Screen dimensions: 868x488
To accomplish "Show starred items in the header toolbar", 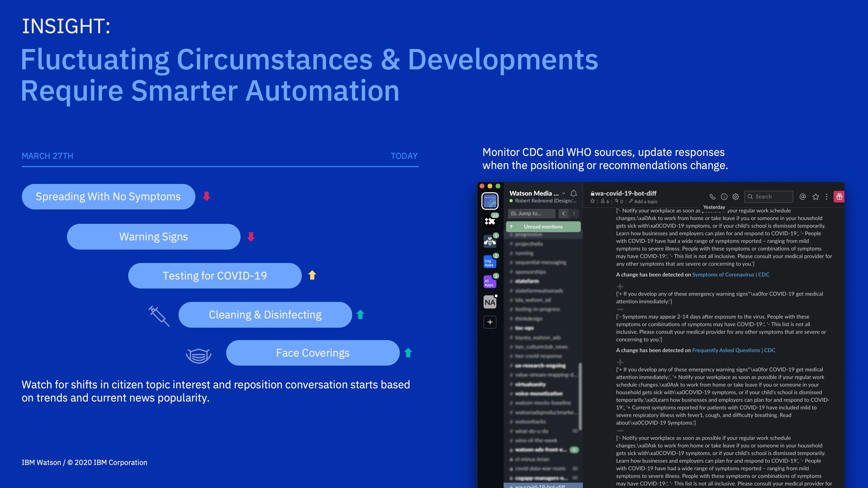I will pos(816,197).
